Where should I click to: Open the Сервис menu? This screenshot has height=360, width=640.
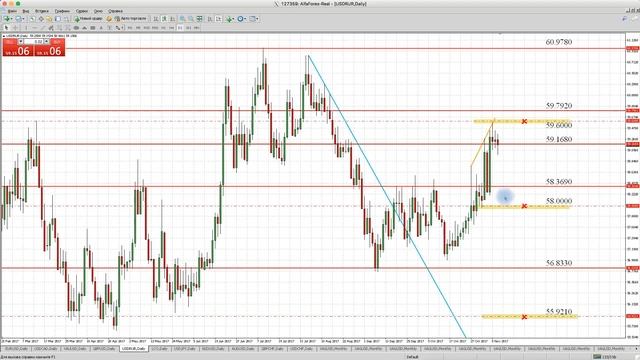coord(82,11)
